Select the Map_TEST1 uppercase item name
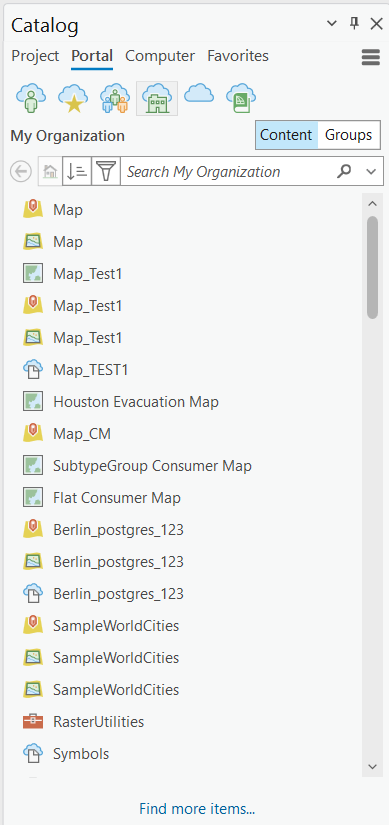The height and width of the screenshot is (825, 389). point(91,370)
